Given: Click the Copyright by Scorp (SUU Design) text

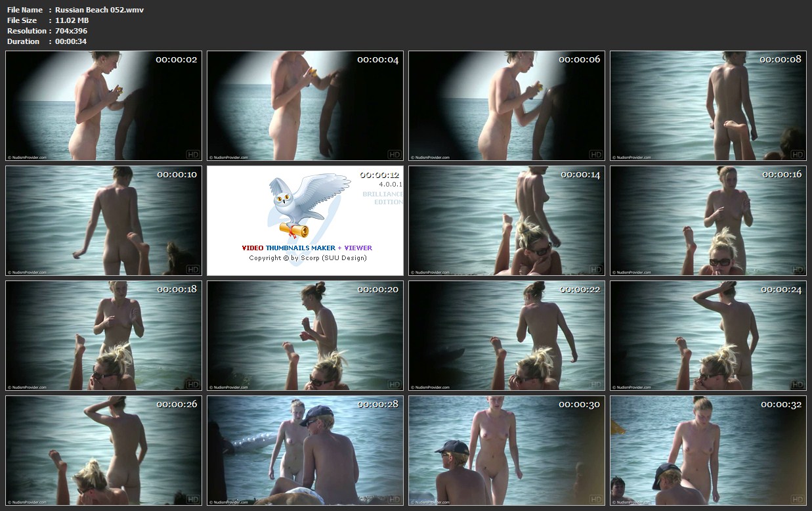Looking at the screenshot, I should 307,258.
